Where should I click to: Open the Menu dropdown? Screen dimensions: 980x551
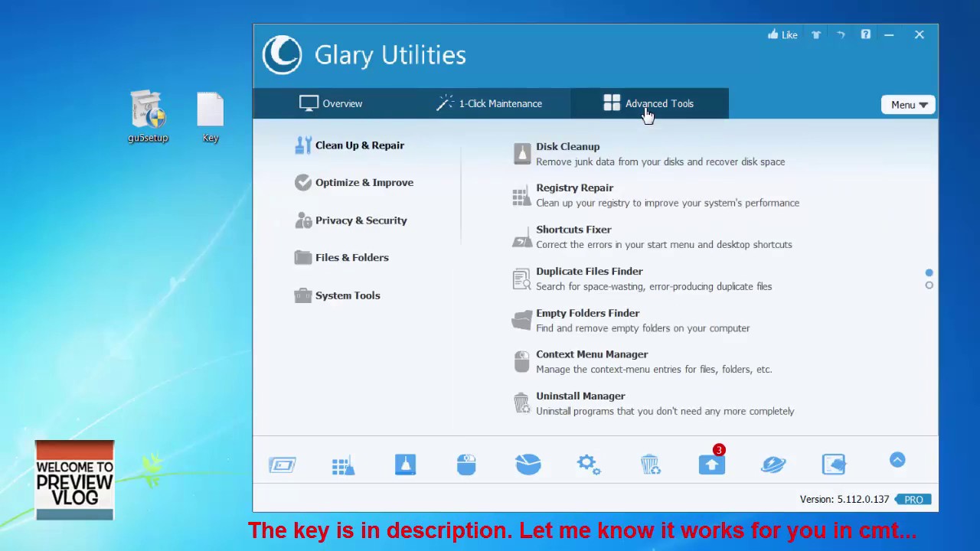(x=908, y=105)
